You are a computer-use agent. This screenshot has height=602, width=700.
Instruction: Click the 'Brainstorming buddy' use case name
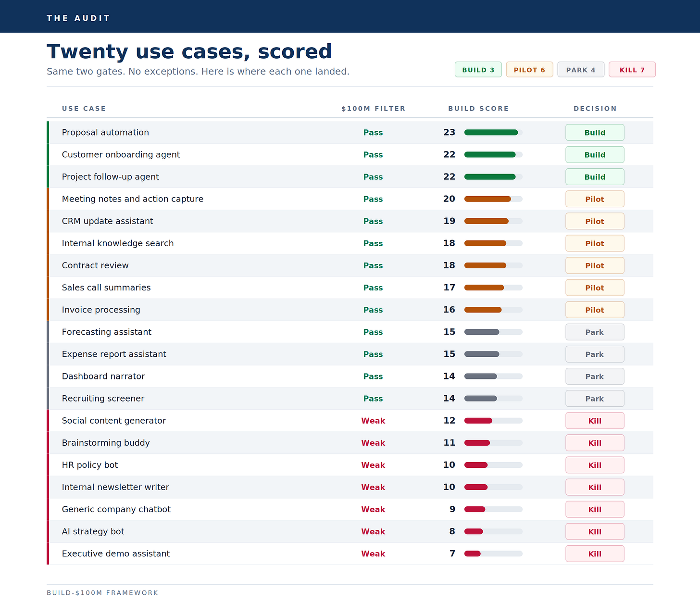point(106,443)
